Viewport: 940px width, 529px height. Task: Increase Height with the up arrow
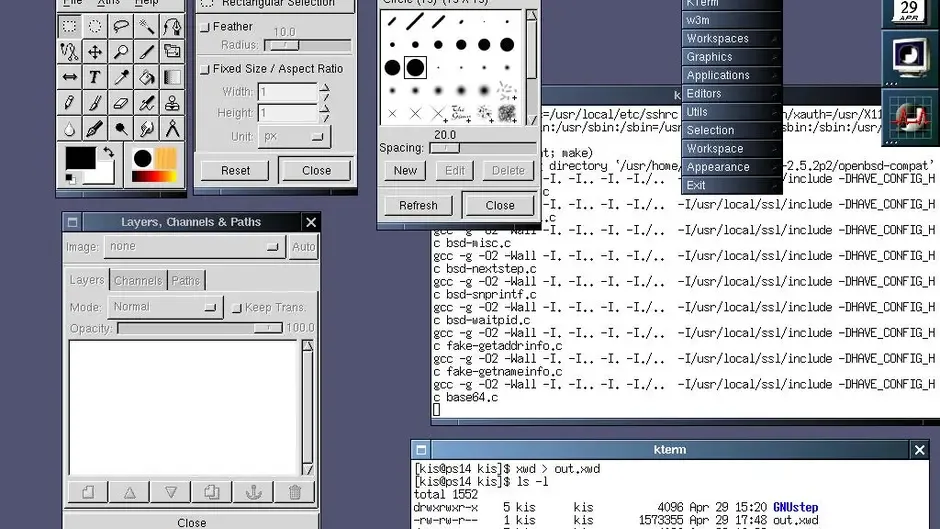click(x=324, y=109)
